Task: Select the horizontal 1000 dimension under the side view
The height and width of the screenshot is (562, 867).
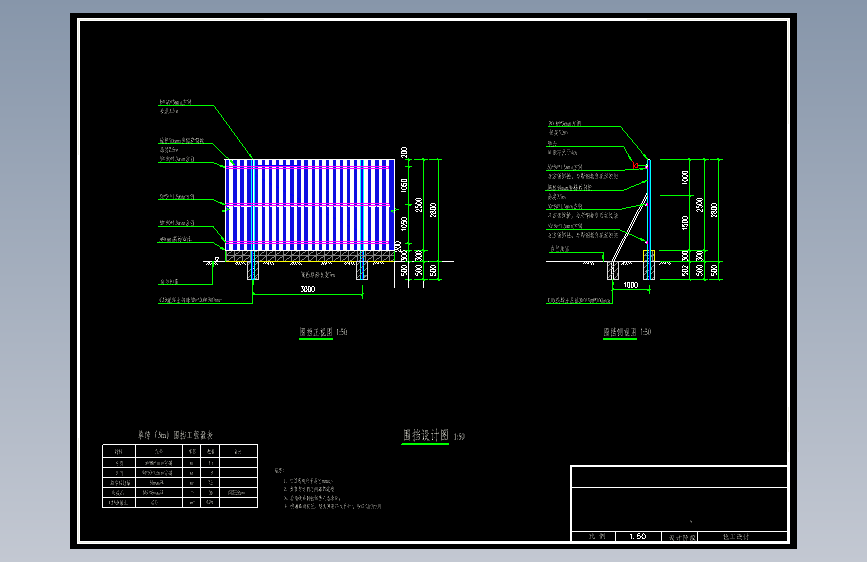Action: [x=631, y=285]
